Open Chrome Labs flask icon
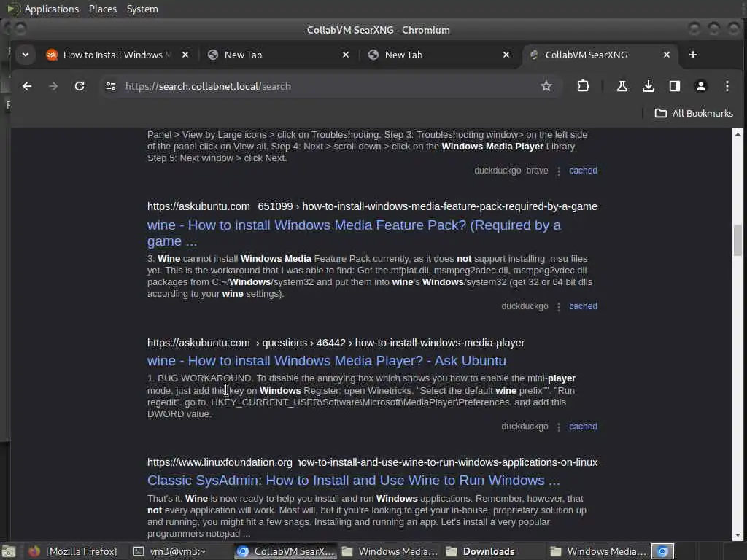 (622, 86)
